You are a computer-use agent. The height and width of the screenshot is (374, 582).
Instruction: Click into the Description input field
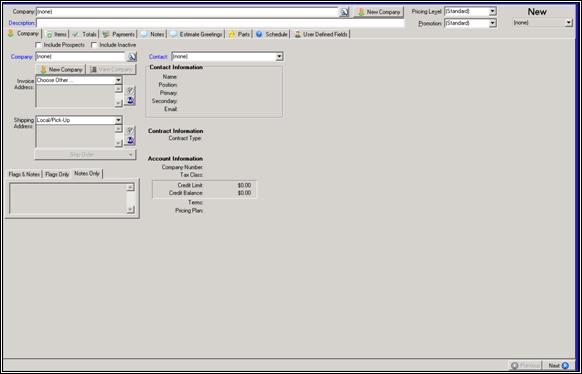coord(220,23)
